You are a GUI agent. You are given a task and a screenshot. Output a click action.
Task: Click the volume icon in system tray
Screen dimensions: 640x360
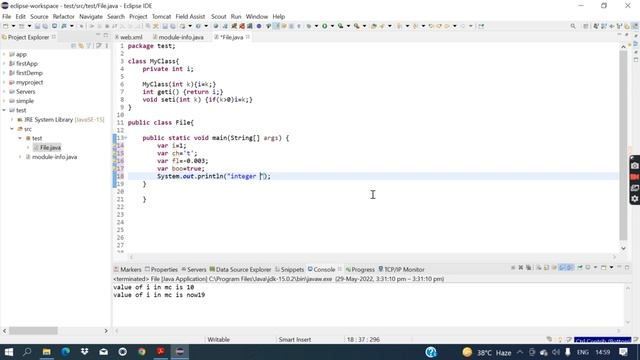coord(556,352)
